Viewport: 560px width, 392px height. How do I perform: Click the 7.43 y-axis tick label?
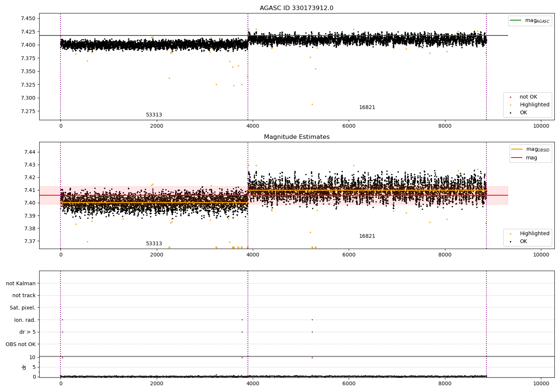(30, 165)
